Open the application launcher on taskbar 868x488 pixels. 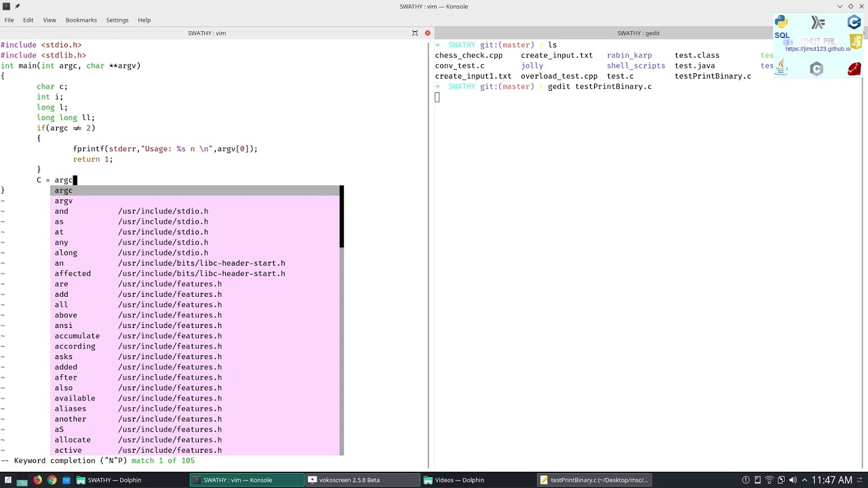coord(7,481)
